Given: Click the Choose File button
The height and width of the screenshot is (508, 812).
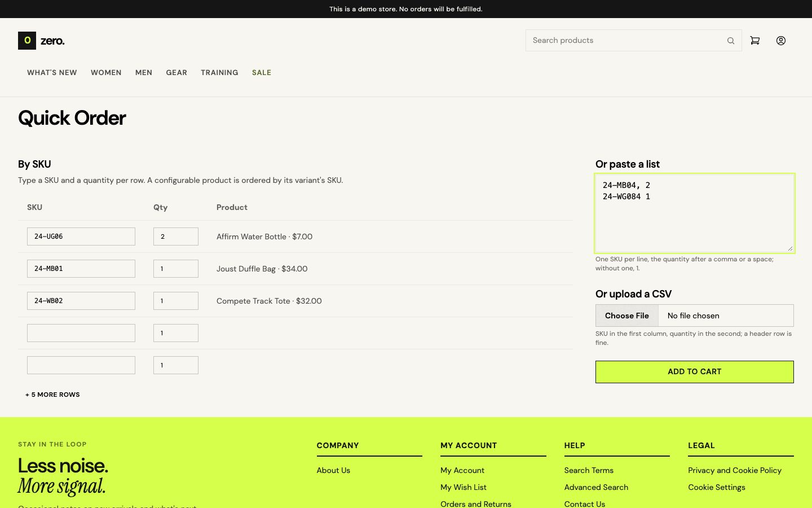Looking at the screenshot, I should pos(627,316).
